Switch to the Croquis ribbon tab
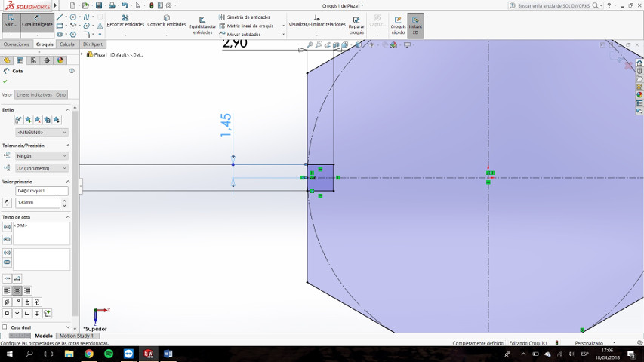This screenshot has width=644, height=362. [x=45, y=44]
